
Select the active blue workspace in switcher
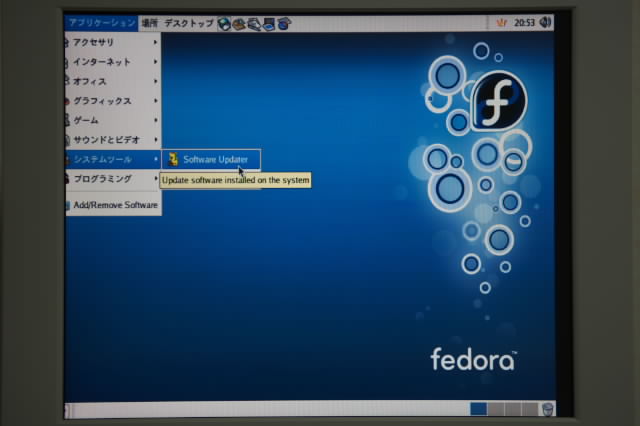click(x=478, y=409)
